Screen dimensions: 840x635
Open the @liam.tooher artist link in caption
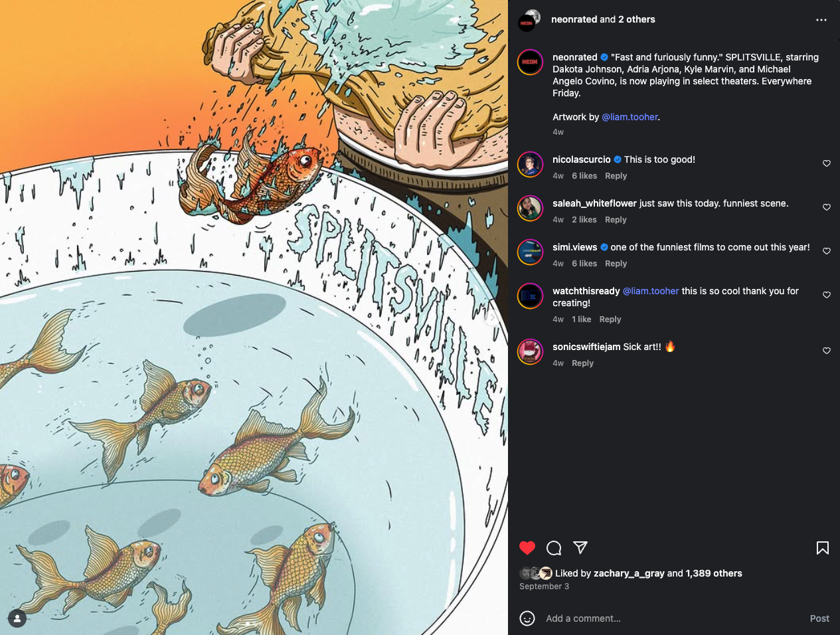click(630, 117)
